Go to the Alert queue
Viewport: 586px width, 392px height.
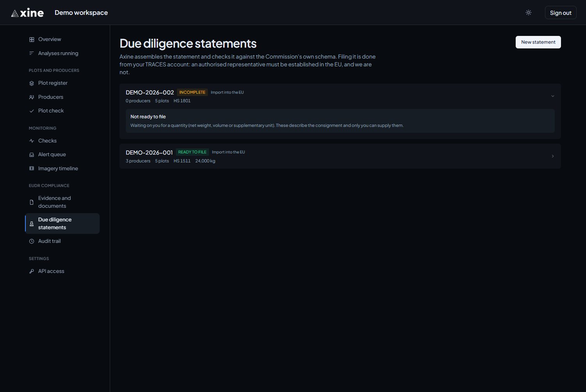pyautogui.click(x=62, y=155)
